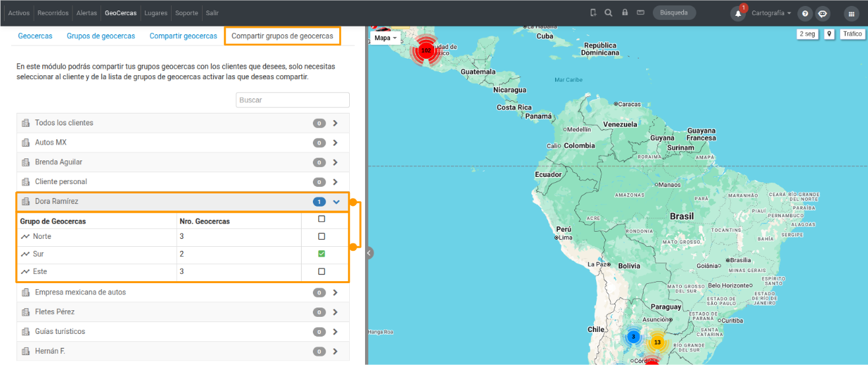Click the Búsqueda button
868x365 pixels.
pos(675,13)
